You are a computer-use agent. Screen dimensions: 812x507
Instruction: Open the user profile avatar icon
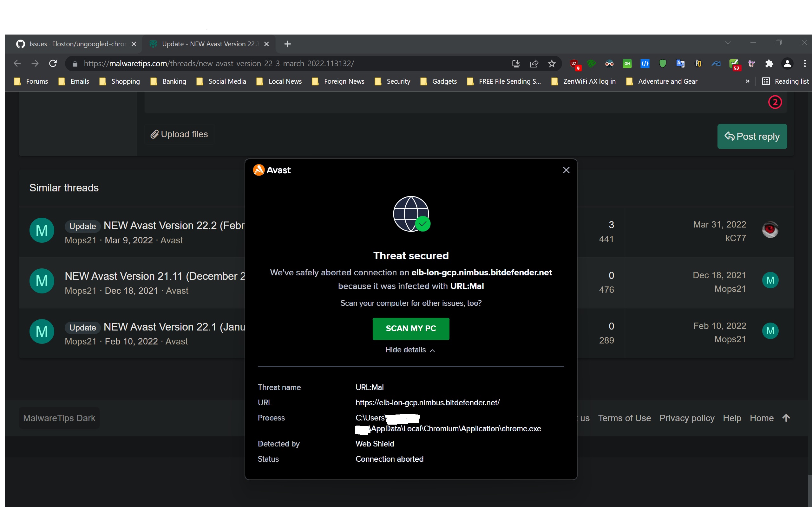(787, 64)
